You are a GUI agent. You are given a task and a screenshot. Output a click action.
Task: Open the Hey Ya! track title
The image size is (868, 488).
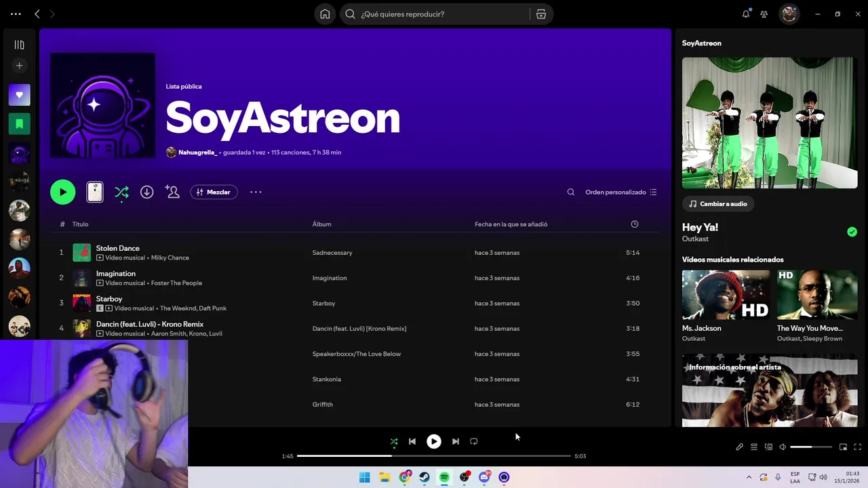coord(700,227)
